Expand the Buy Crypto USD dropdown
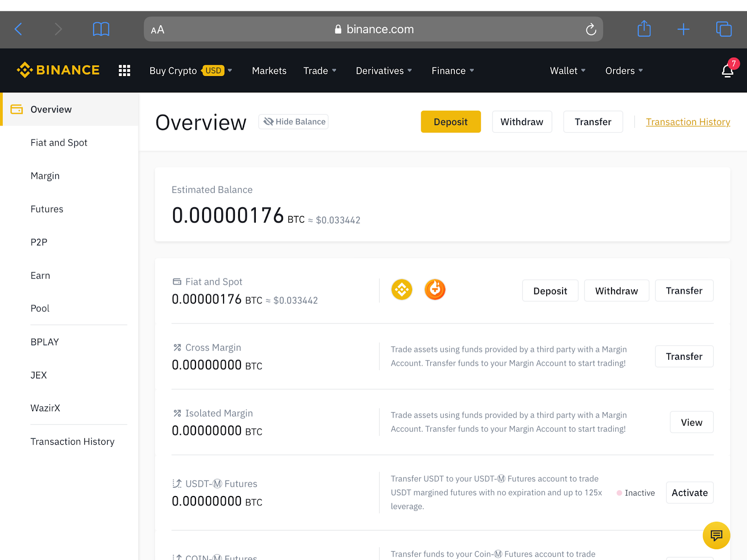The image size is (747, 560). [191, 70]
